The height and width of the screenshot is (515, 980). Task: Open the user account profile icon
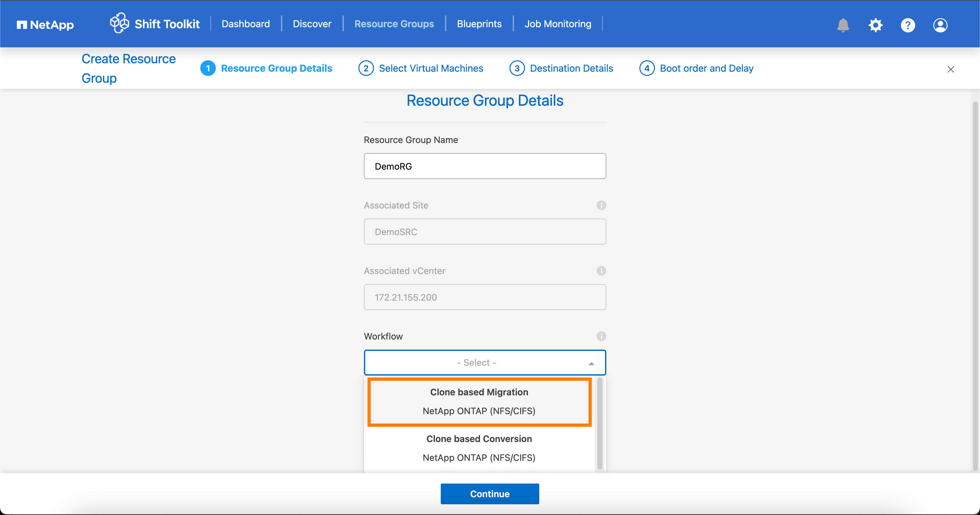(x=940, y=25)
